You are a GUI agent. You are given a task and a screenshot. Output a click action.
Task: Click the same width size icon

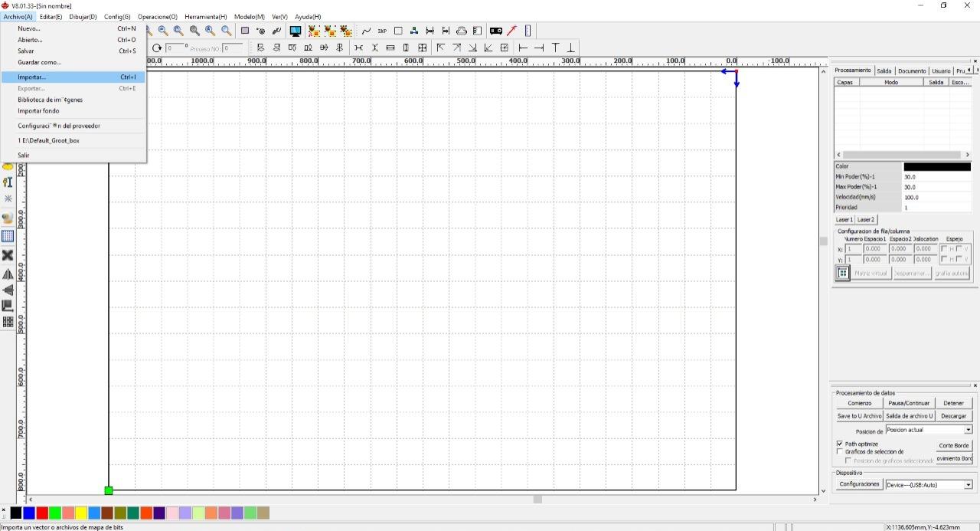tap(390, 48)
